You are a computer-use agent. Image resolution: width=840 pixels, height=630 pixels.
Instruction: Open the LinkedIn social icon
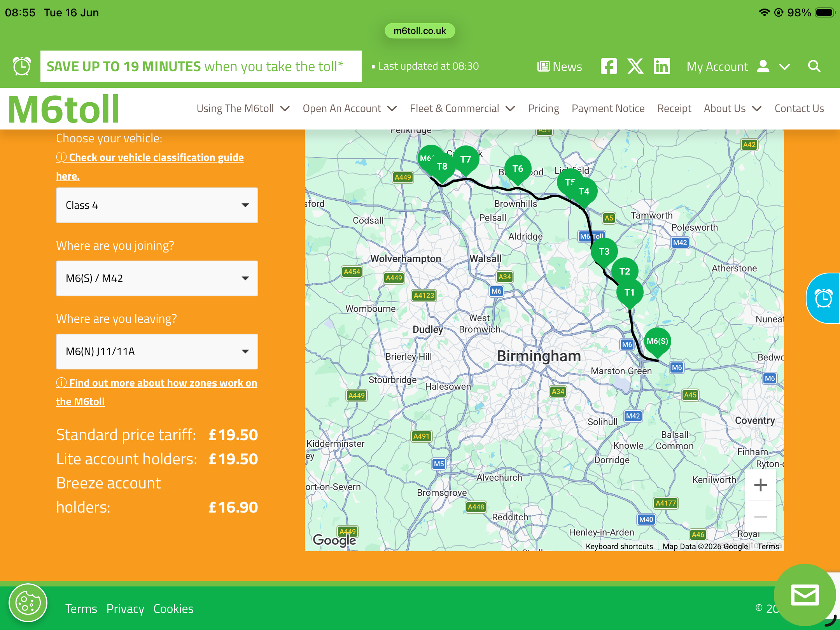tap(662, 66)
